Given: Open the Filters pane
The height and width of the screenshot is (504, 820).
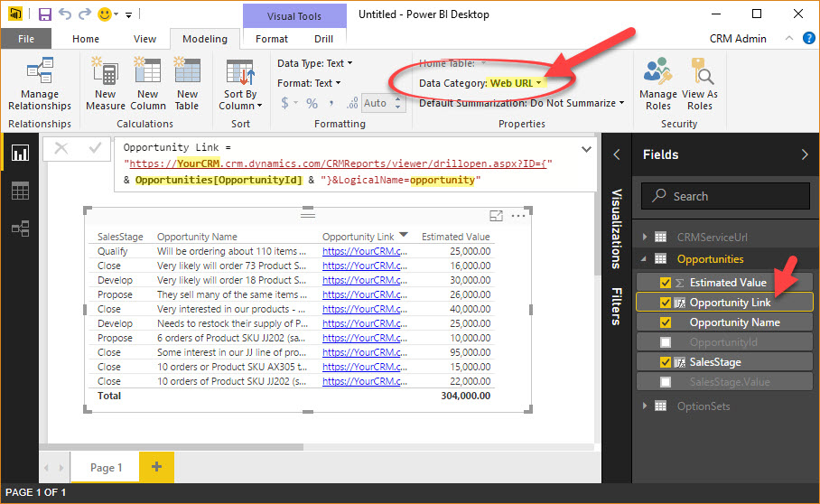Looking at the screenshot, I should 617,306.
